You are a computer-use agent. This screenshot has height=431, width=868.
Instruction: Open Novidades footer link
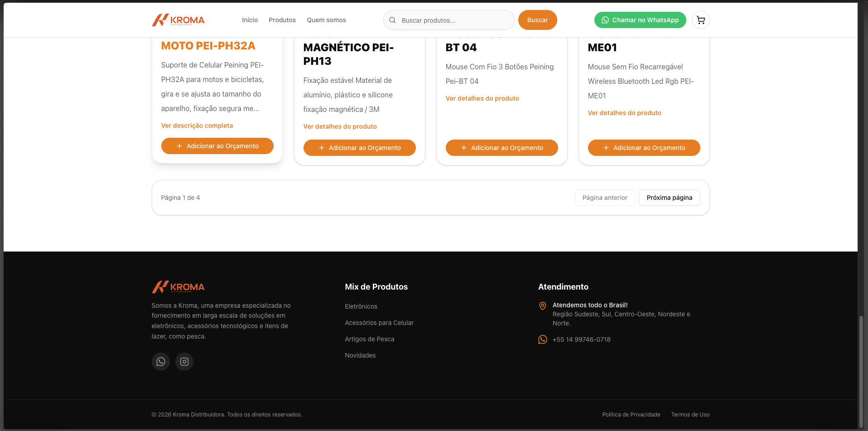[360, 355]
